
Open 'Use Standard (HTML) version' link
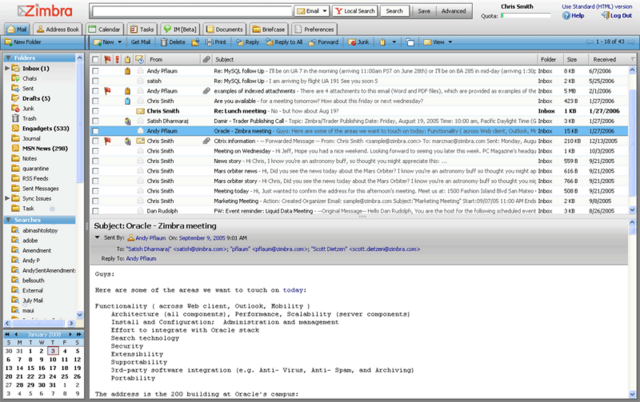pos(597,7)
